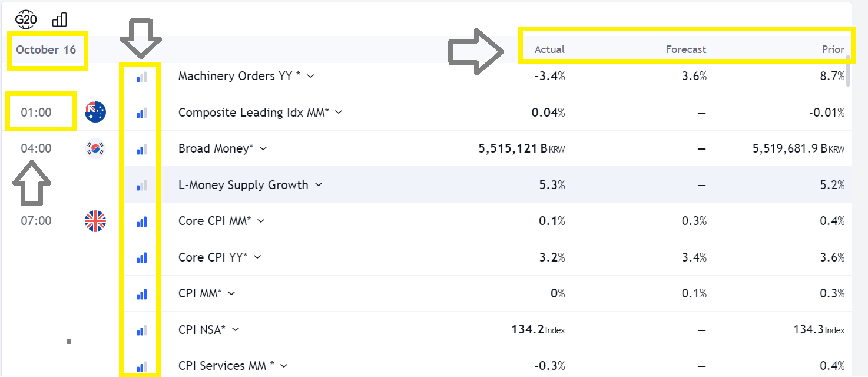
Task: Expand the Composite Leading Idx MM chevron
Action: 339,112
